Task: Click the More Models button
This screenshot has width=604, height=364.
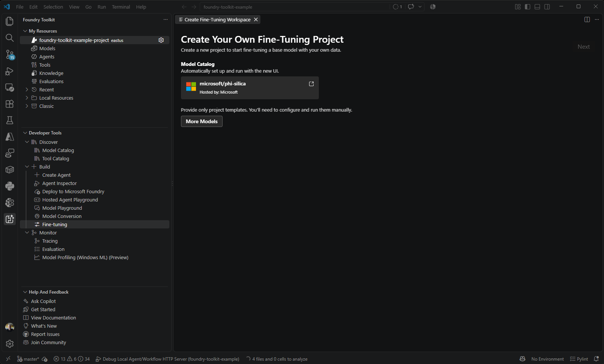Action: pyautogui.click(x=202, y=121)
